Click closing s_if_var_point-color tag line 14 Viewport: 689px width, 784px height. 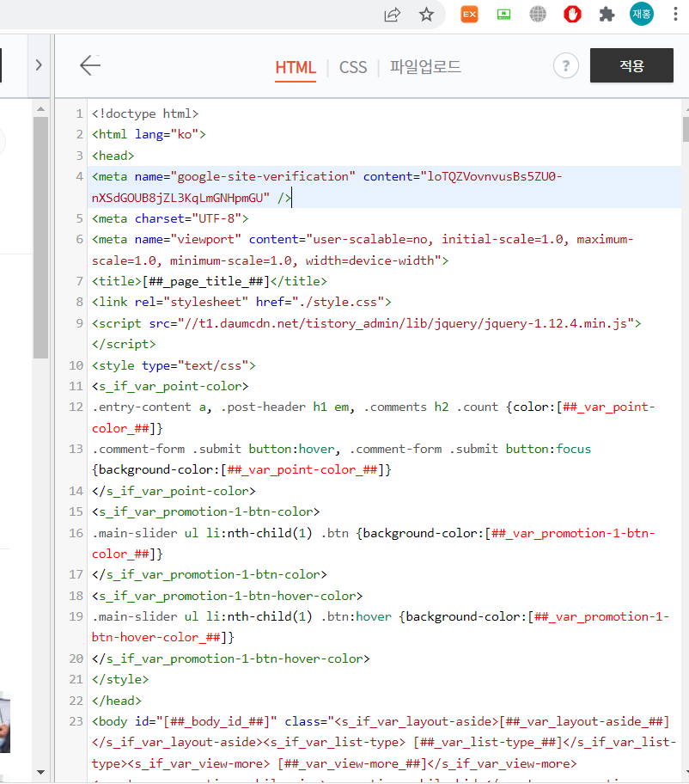pos(174,491)
